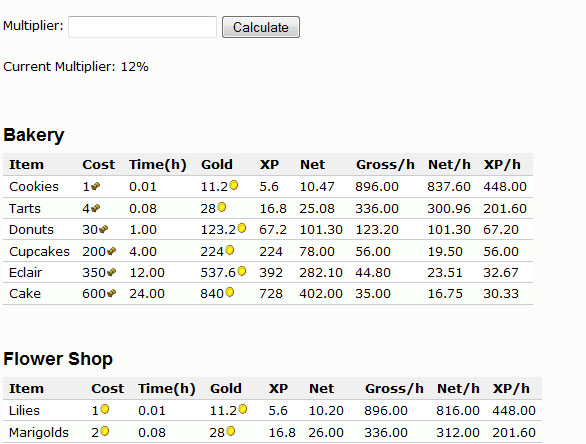Click the gold coin beside Donuts 123.2
The image size is (586, 444).
click(x=242, y=228)
